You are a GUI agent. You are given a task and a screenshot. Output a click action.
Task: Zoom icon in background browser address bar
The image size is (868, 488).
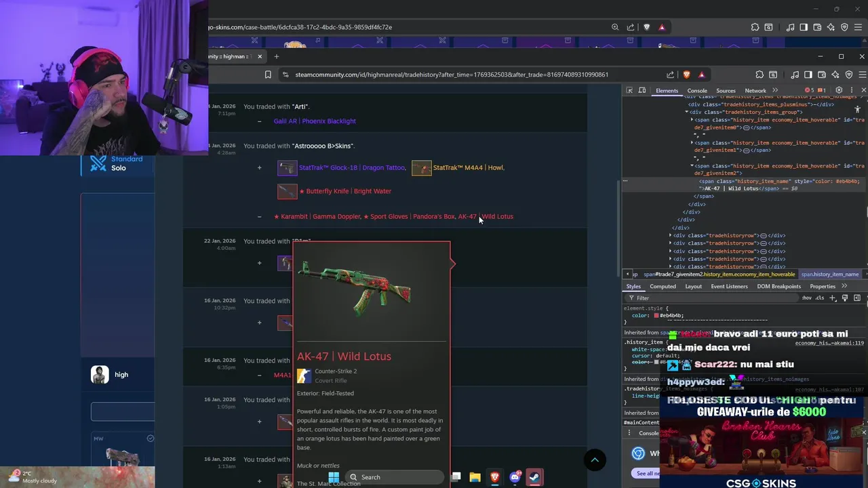[615, 27]
